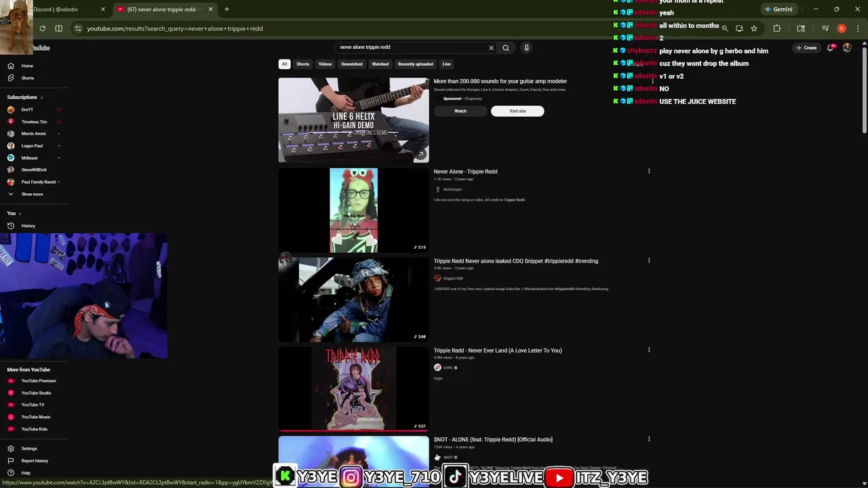Click $NOT - ALONE feat. Trippie Redd title
Screen dimensions: 868x488
(493, 439)
